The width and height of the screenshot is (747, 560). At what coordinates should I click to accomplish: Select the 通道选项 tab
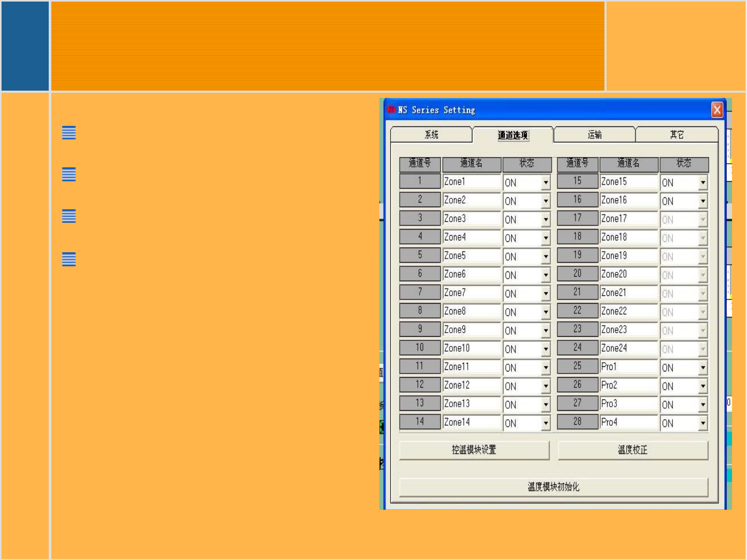pos(513,135)
